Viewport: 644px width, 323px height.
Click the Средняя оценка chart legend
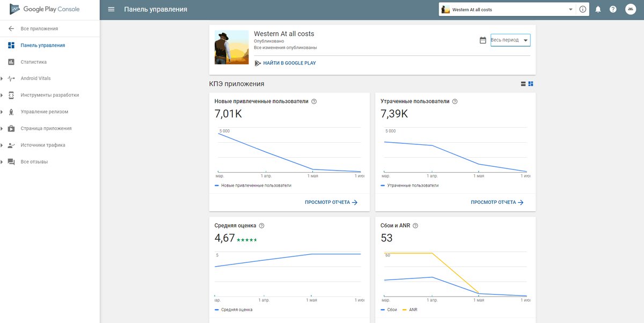(233, 310)
